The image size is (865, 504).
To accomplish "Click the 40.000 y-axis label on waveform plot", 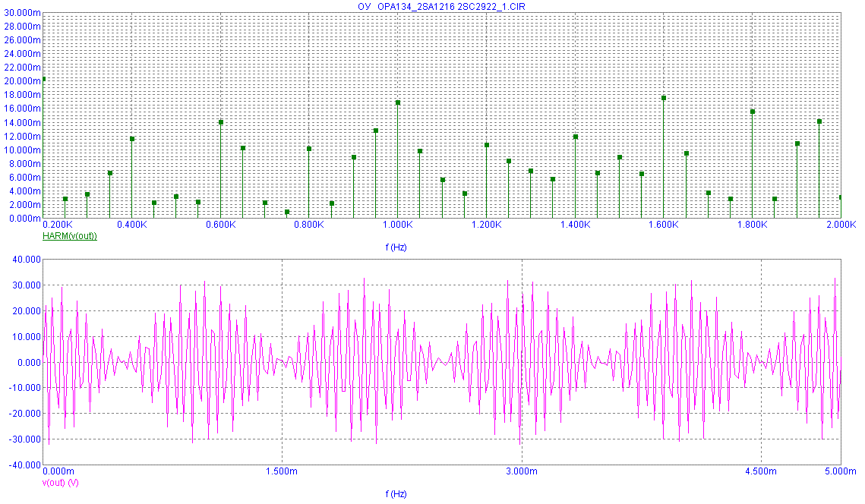I will (27, 259).
